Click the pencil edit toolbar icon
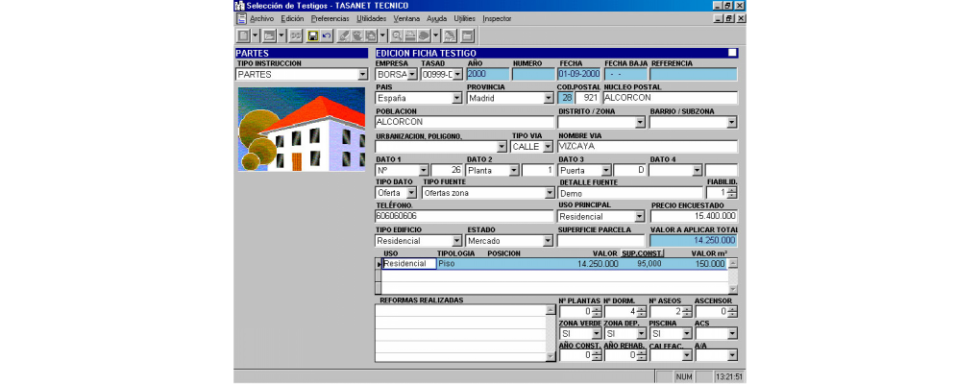 tap(343, 36)
